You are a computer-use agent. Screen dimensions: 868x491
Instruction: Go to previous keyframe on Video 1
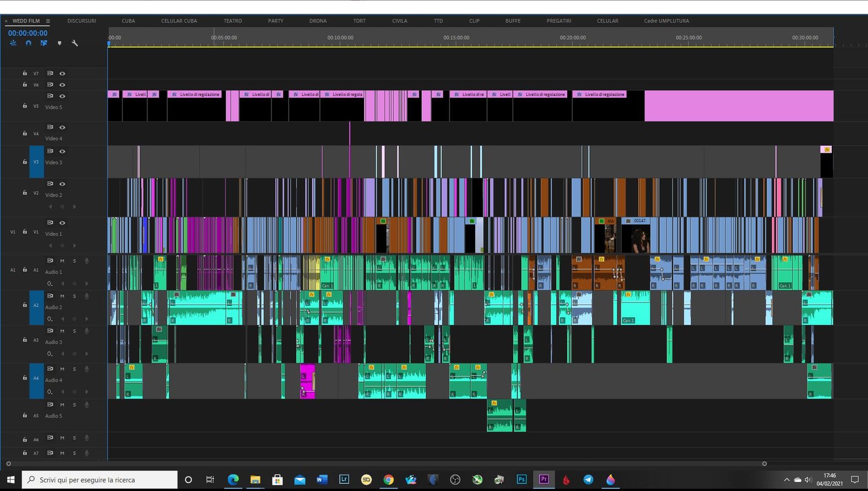pos(50,245)
